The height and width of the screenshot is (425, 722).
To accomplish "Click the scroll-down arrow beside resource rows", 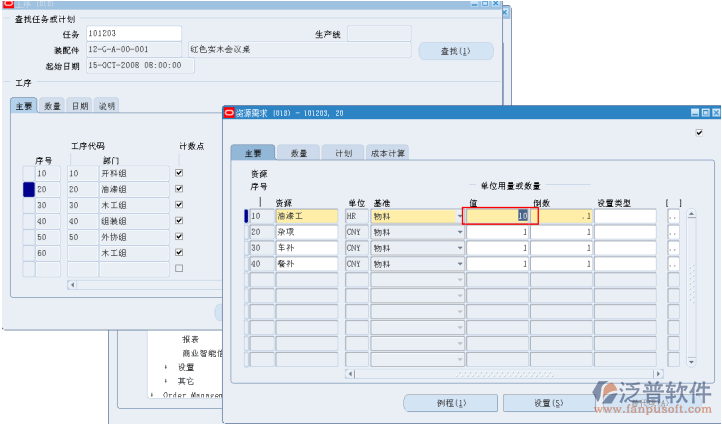I will point(690,363).
